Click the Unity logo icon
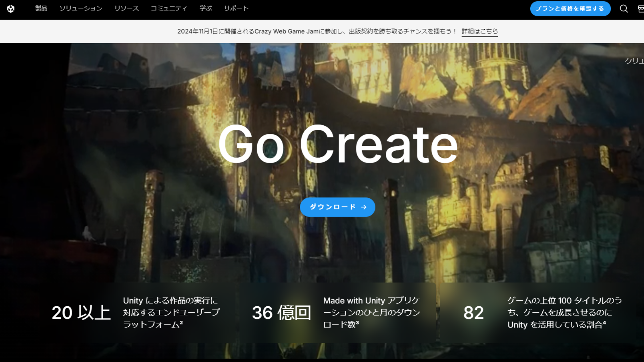This screenshot has width=644, height=362. tap(11, 9)
